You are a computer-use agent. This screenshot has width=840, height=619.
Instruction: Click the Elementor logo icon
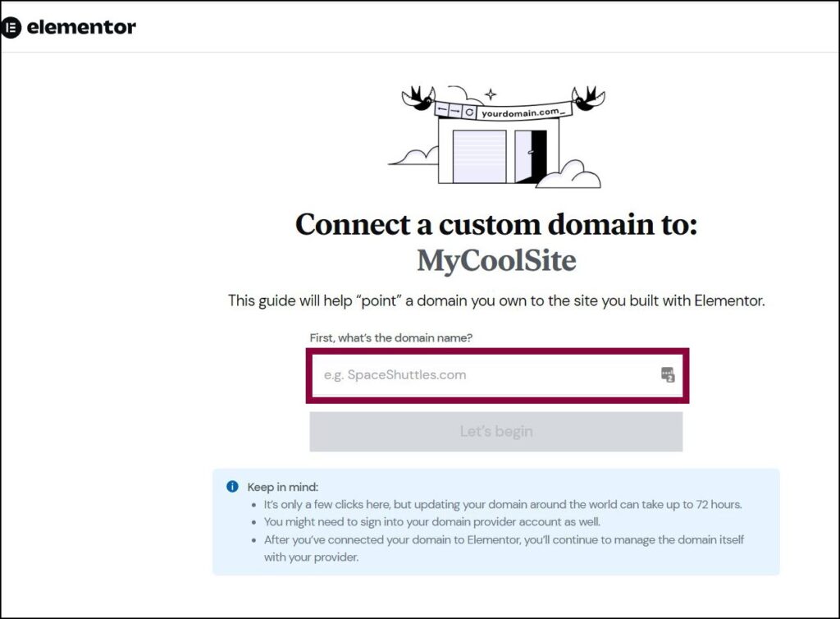pyautogui.click(x=11, y=26)
